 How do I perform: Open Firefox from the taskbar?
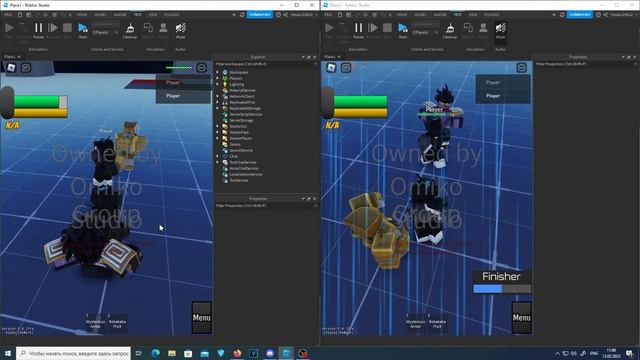click(237, 353)
